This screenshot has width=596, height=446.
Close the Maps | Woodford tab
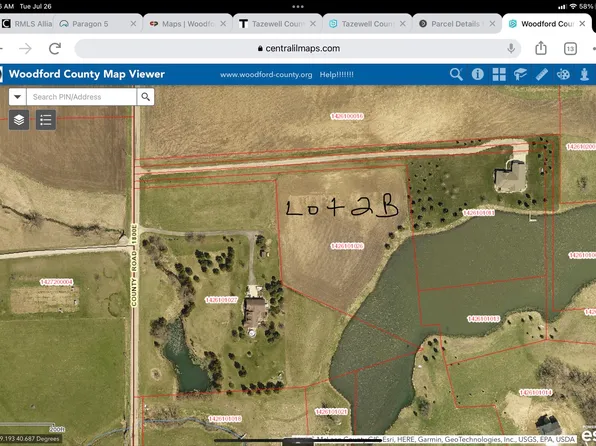click(223, 24)
